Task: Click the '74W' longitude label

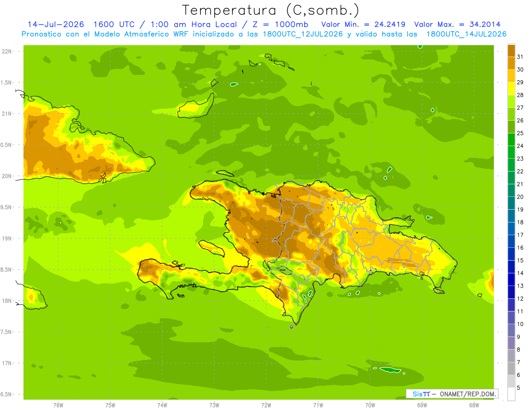Action: point(162,405)
